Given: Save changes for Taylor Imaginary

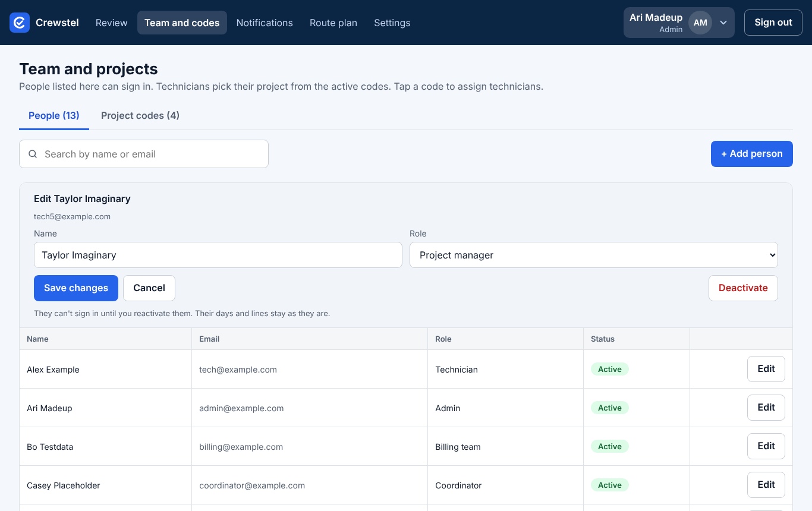Looking at the screenshot, I should (76, 288).
